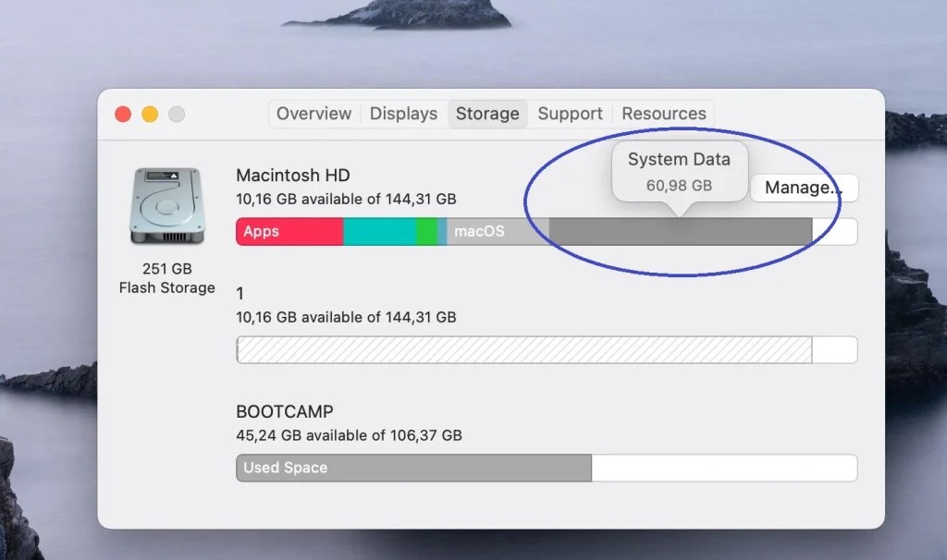The image size is (947, 560).
Task: Click the BOOTCAMP volume name
Action: click(285, 411)
